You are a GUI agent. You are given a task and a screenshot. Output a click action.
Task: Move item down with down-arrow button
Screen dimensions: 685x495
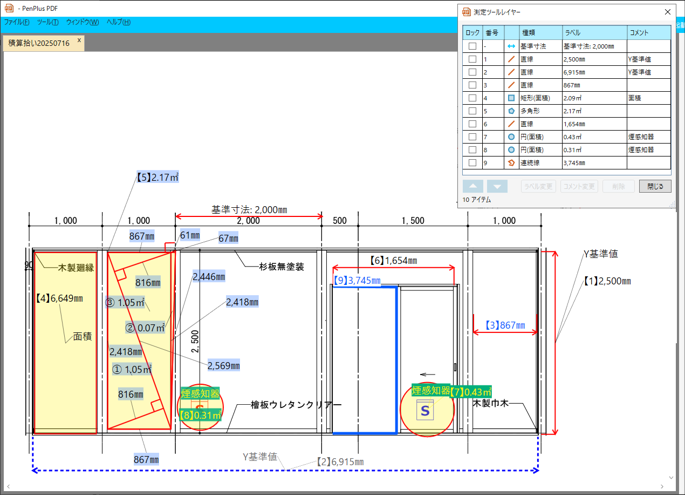coord(497,187)
